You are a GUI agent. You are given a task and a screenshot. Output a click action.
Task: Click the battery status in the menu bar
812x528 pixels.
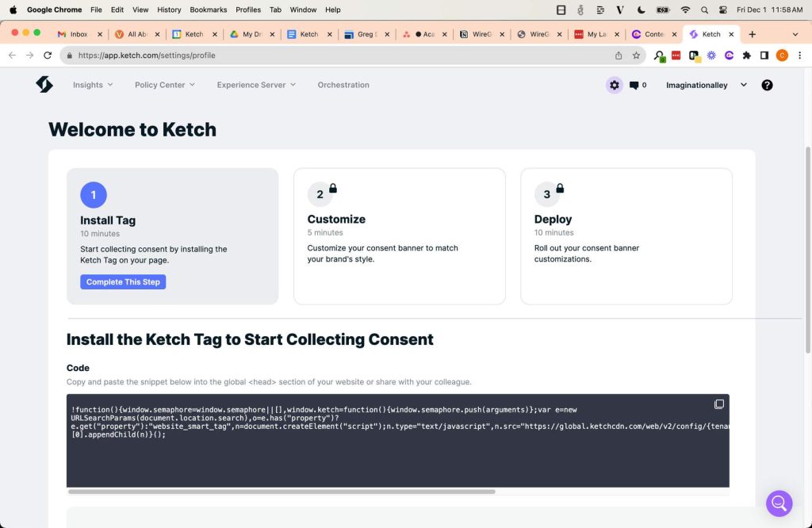[662, 10]
